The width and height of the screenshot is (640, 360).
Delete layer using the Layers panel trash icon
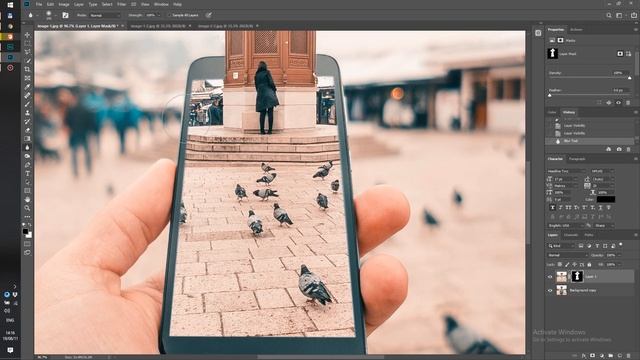(x=629, y=356)
